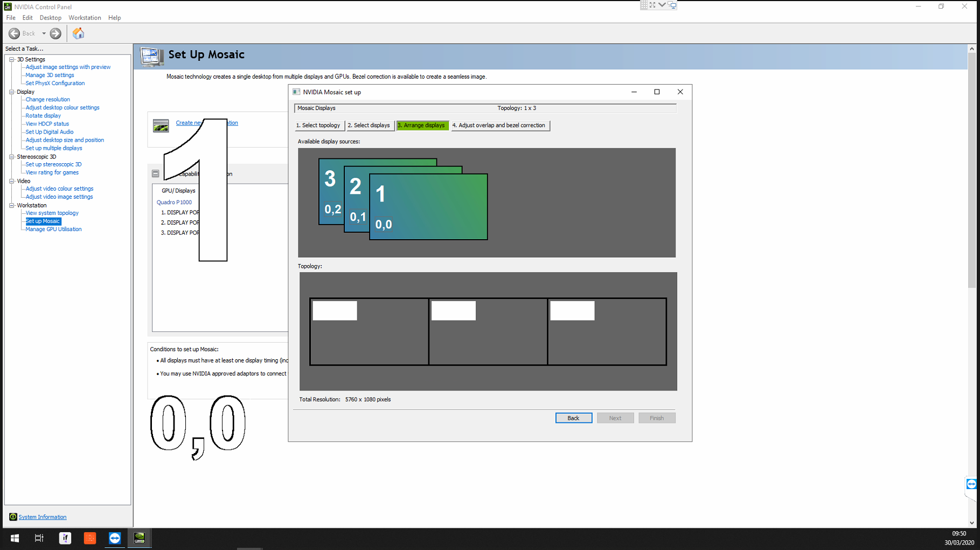Collapse the 3D Settings tree node
980x550 pixels.
point(11,59)
